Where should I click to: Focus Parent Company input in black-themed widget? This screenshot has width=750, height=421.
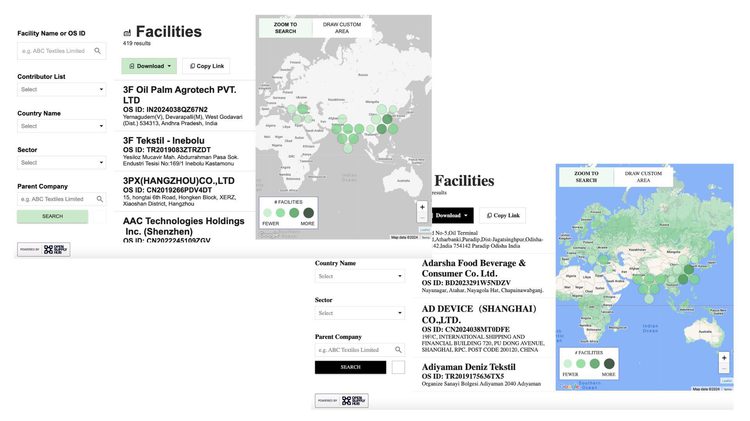pyautogui.click(x=360, y=350)
